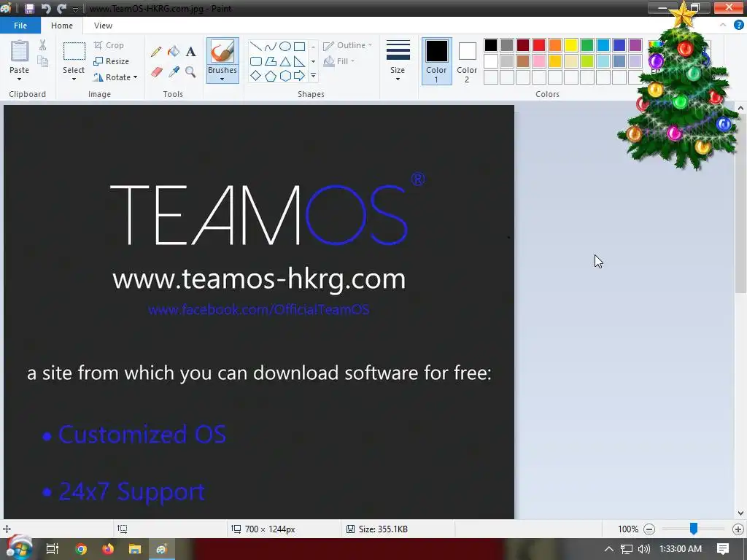Click the Redo arrow in title bar
The height and width of the screenshot is (560, 747).
[61, 9]
